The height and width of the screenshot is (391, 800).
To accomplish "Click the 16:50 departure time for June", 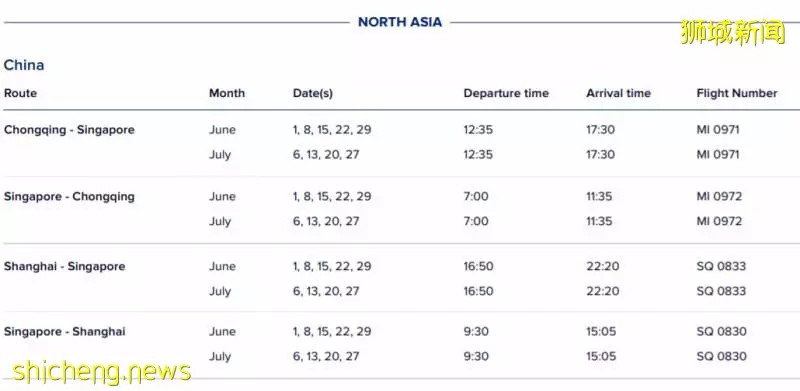I will (x=479, y=266).
